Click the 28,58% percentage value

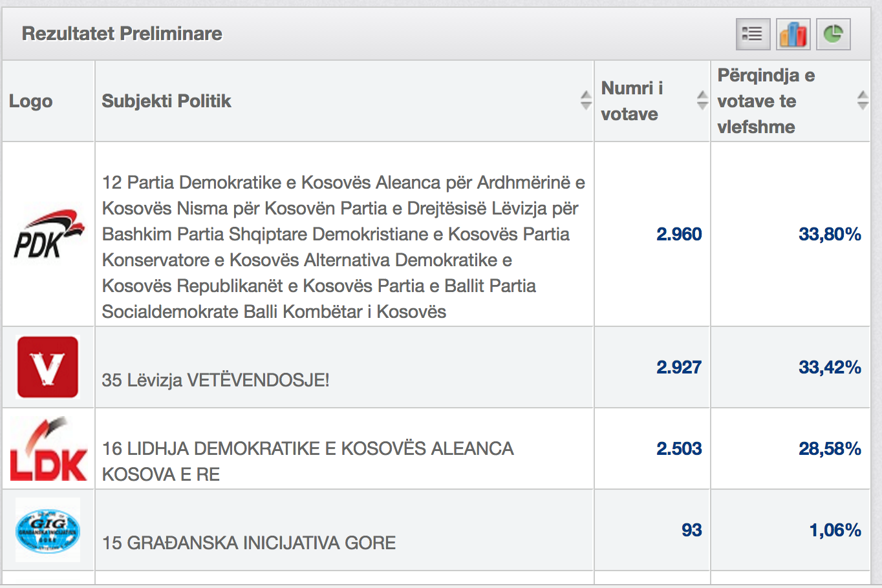click(830, 448)
